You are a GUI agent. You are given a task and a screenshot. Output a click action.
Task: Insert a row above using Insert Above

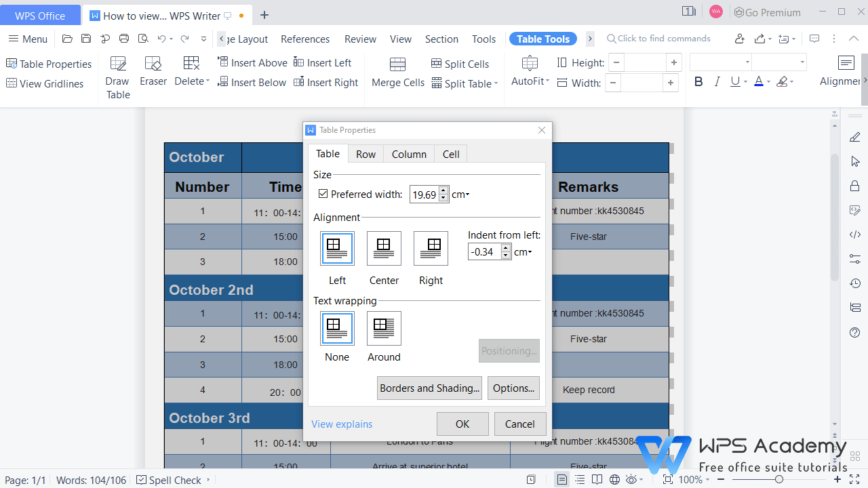tap(252, 62)
